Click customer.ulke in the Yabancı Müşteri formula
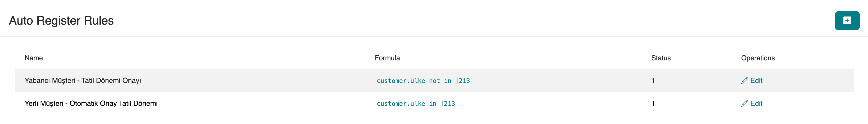 401,81
